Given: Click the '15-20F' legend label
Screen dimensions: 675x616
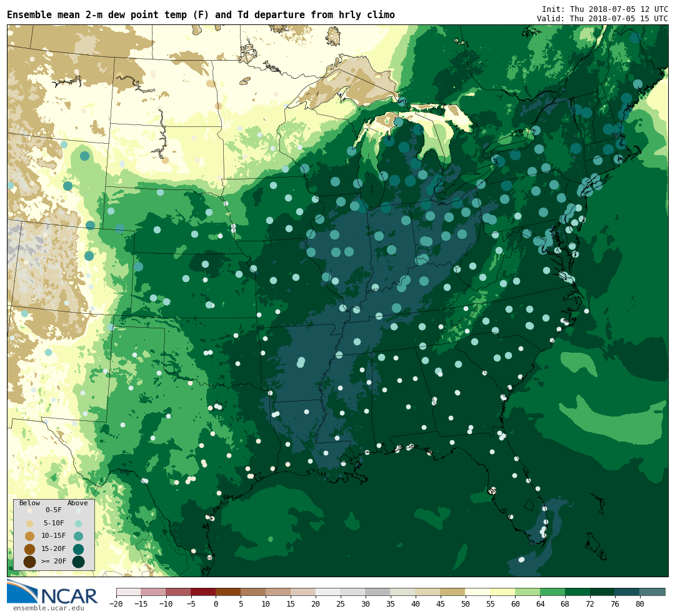Looking at the screenshot, I should [54, 549].
